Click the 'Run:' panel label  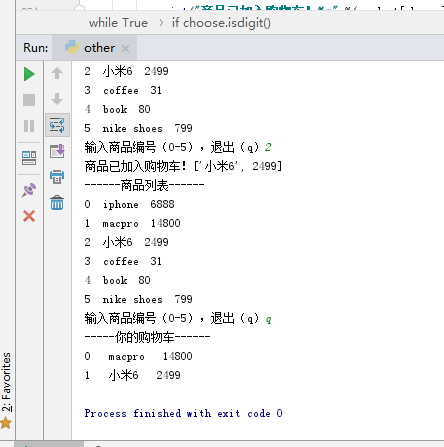35,48
